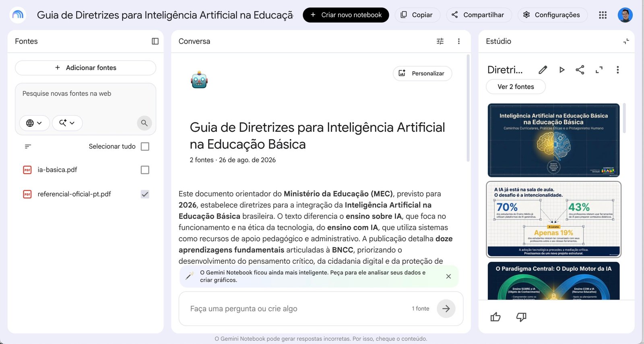Click the Copiar button

point(417,15)
